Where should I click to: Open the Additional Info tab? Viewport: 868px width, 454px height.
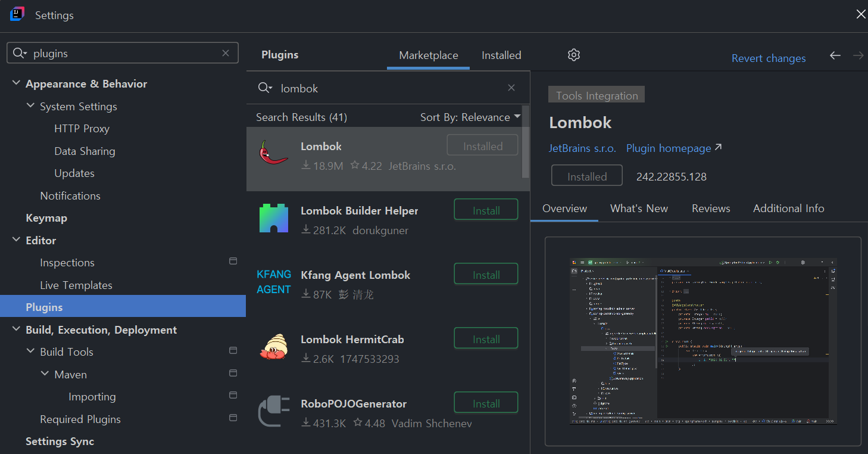(789, 209)
